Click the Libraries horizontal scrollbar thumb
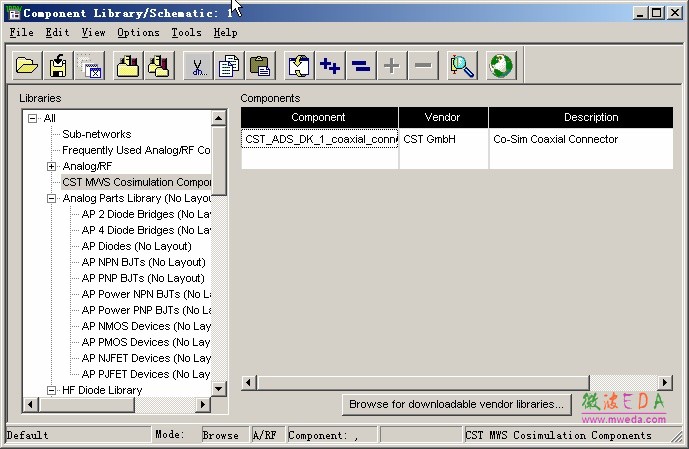 point(86,404)
